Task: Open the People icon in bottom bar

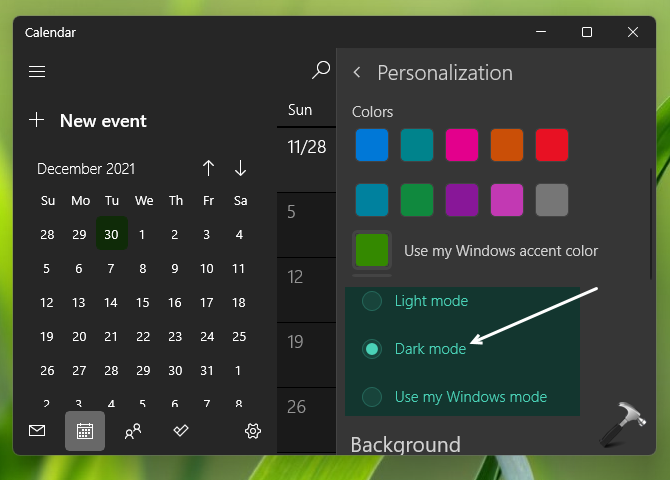Action: coord(132,431)
